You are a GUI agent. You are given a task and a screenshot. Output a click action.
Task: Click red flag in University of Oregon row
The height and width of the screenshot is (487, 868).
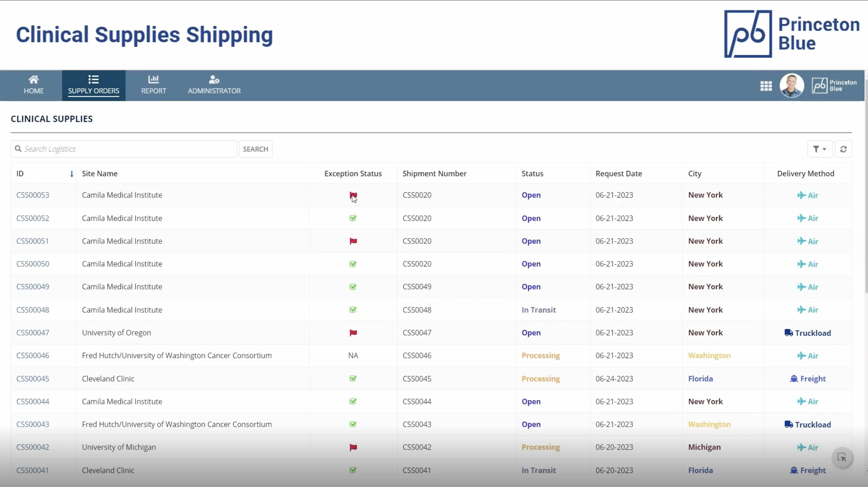pyautogui.click(x=353, y=333)
